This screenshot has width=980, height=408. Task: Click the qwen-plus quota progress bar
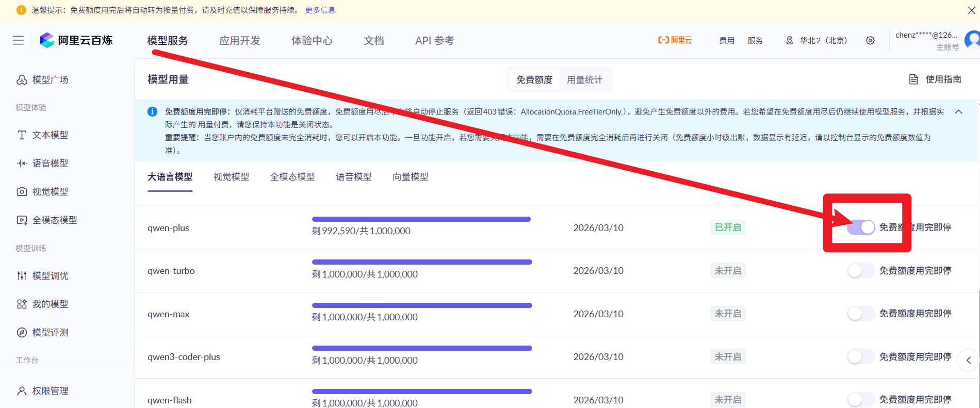click(x=421, y=219)
